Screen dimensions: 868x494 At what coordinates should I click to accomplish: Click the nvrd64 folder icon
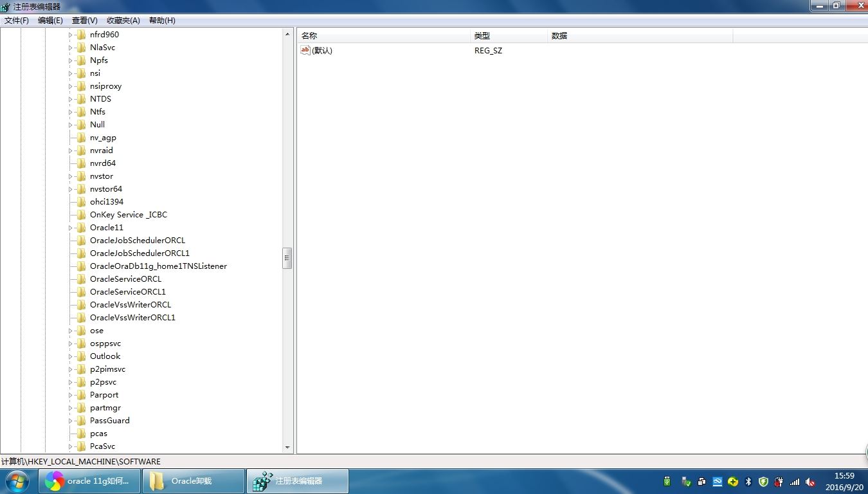81,163
